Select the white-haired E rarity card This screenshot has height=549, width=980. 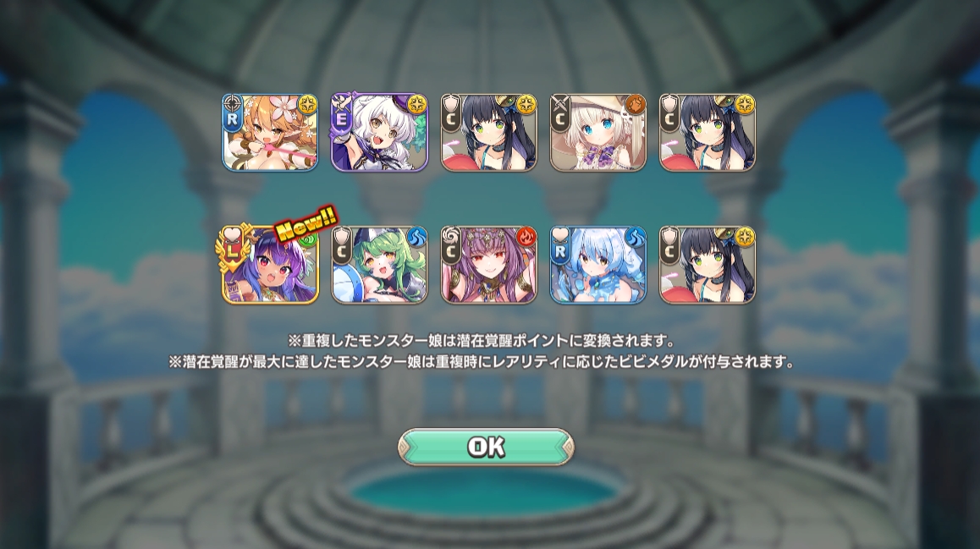pyautogui.click(x=379, y=133)
